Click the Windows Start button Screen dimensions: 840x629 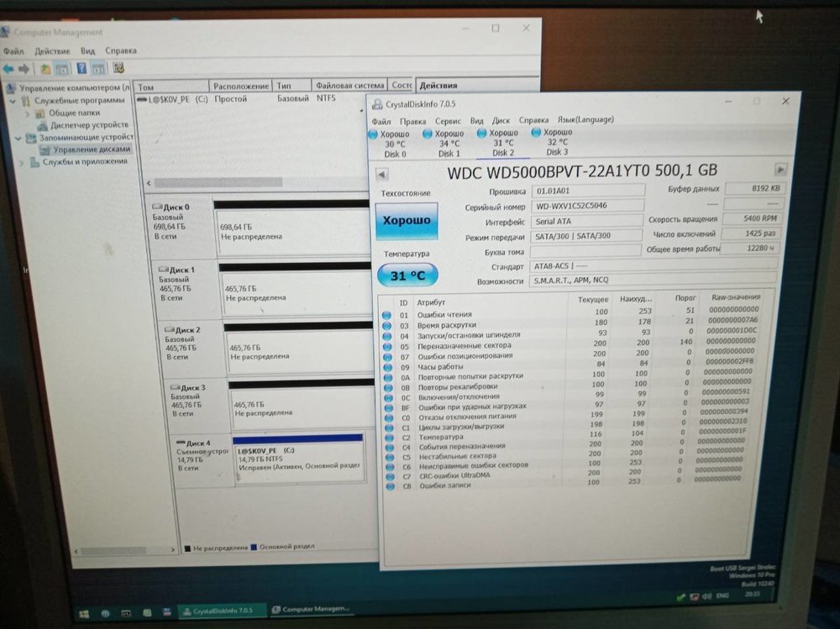tap(84, 614)
